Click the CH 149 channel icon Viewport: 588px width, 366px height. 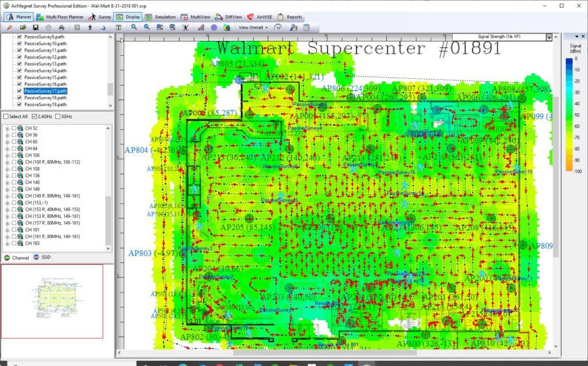click(20, 189)
